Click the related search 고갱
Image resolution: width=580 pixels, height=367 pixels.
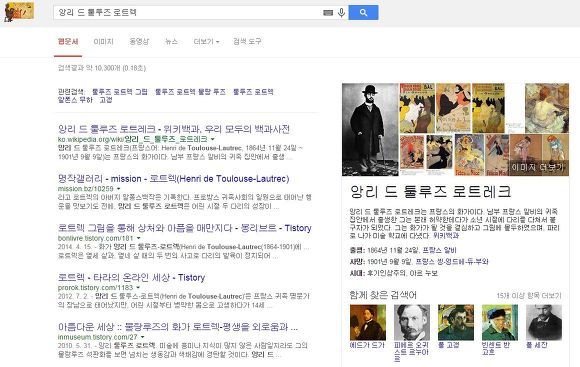[106, 100]
